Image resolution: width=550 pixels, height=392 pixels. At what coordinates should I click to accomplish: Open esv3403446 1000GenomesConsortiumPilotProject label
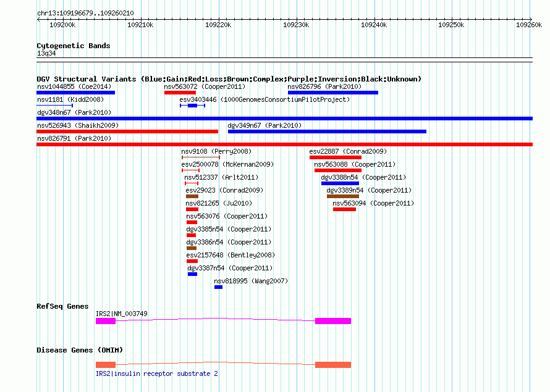click(x=265, y=99)
